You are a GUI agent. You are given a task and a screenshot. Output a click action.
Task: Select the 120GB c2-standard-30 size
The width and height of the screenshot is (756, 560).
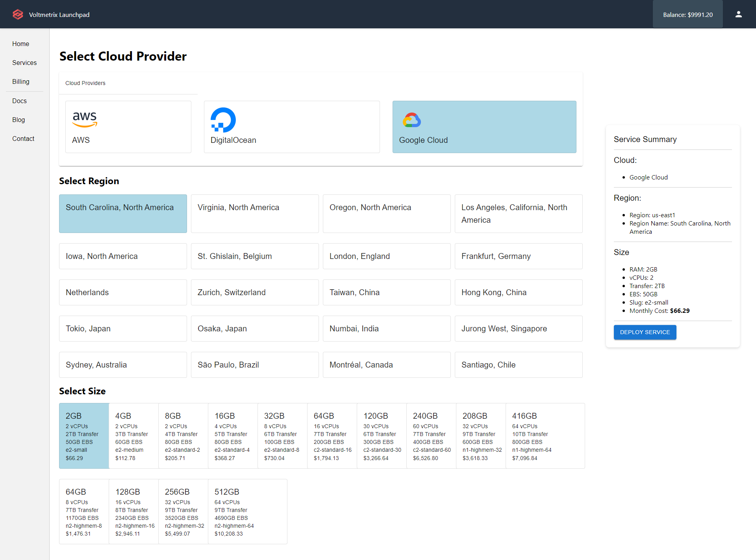pos(382,436)
